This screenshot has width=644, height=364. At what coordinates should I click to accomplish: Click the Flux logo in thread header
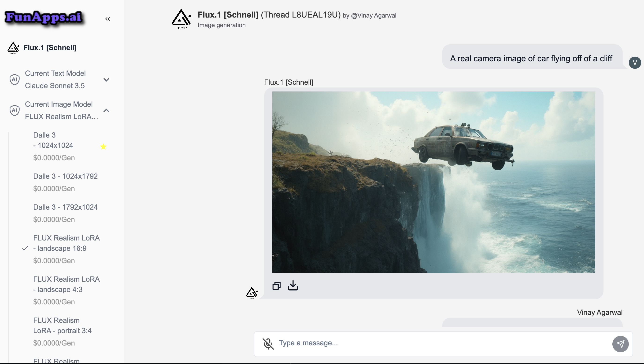pyautogui.click(x=181, y=18)
